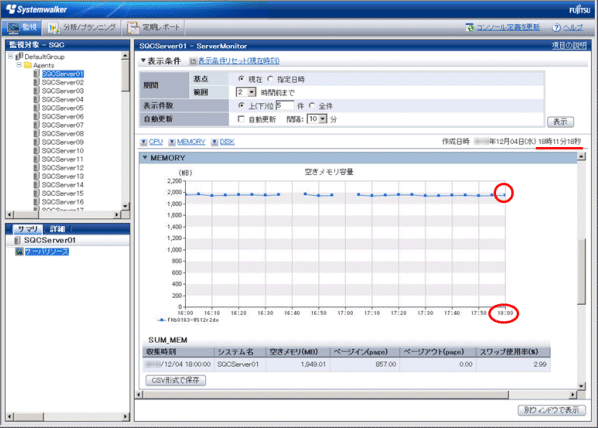Click the help question mark icon
The image size is (598, 428).
click(x=556, y=27)
